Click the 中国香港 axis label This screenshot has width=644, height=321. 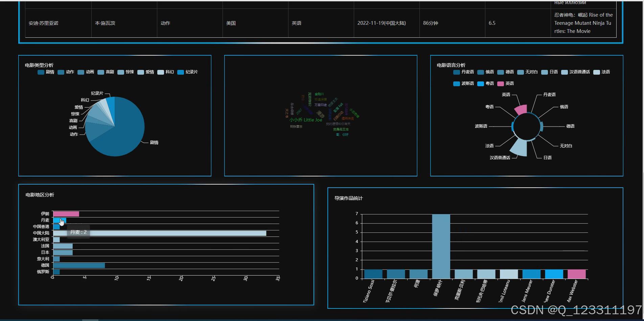point(41,227)
